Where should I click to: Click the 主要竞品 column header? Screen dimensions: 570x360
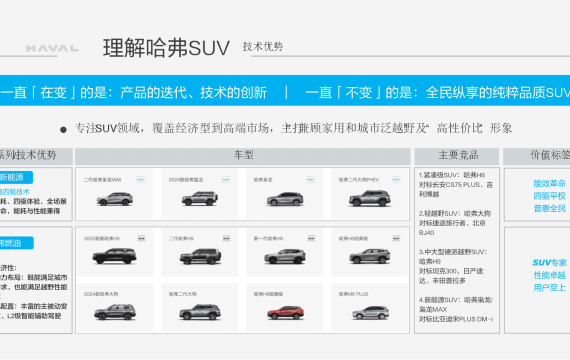[457, 156]
